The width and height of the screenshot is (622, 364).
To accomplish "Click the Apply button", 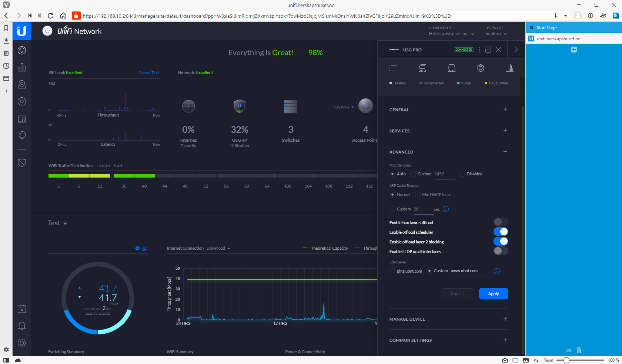I will click(493, 294).
